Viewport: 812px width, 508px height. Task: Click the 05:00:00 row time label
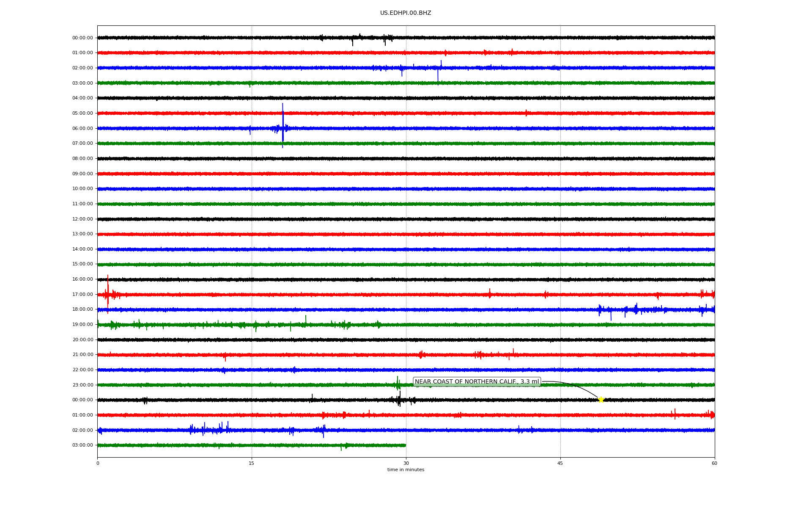[x=82, y=113]
